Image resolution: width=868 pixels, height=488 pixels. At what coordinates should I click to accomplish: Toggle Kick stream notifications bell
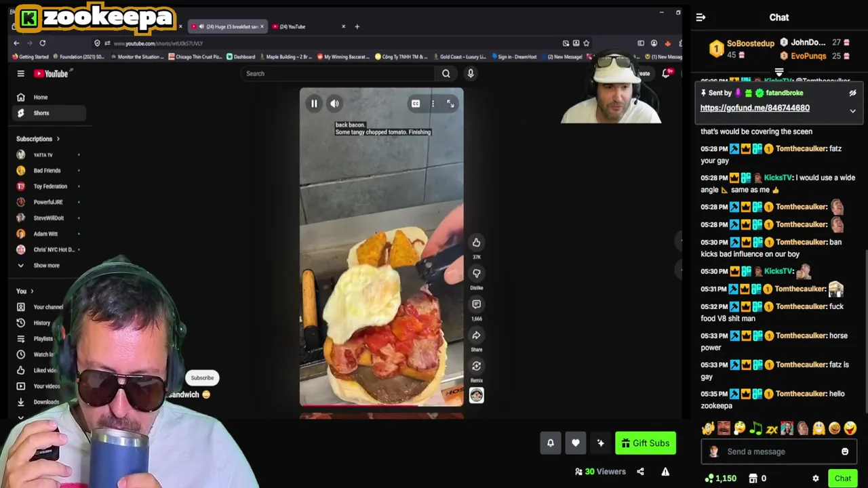pyautogui.click(x=551, y=443)
